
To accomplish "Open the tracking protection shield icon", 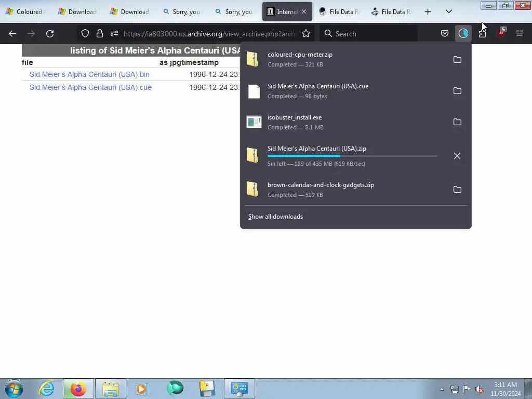I will tap(85, 33).
